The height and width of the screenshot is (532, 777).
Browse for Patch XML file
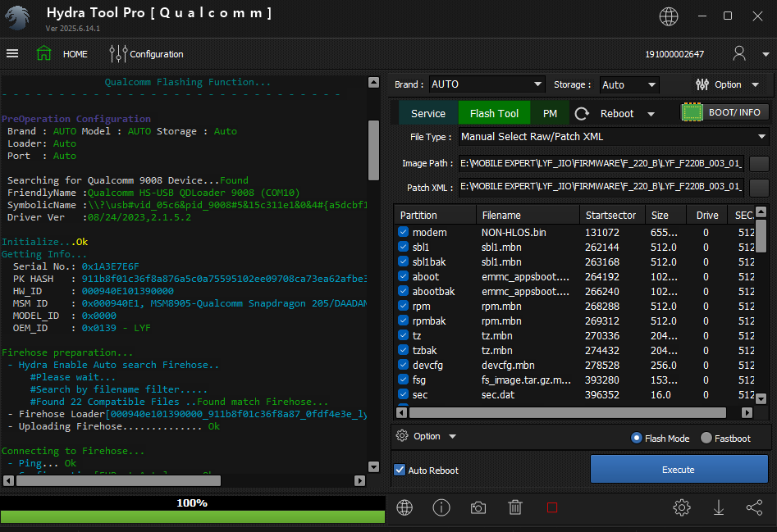pos(759,188)
